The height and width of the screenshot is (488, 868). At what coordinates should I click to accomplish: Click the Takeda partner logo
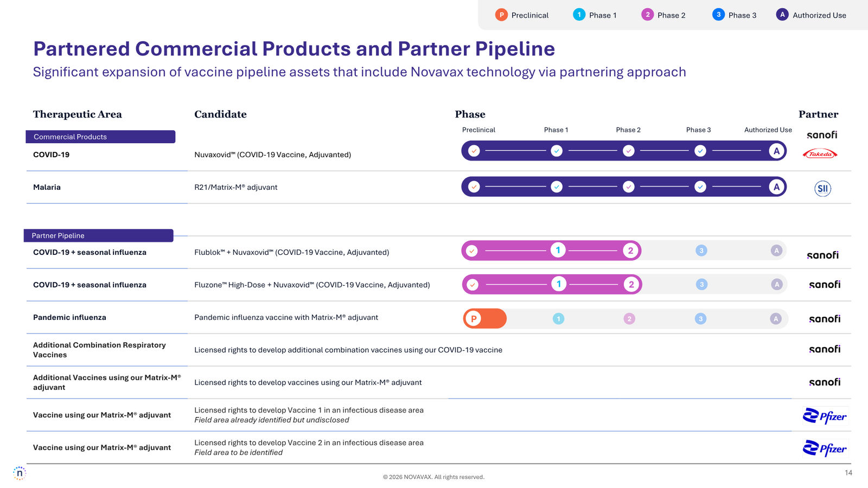pyautogui.click(x=820, y=154)
